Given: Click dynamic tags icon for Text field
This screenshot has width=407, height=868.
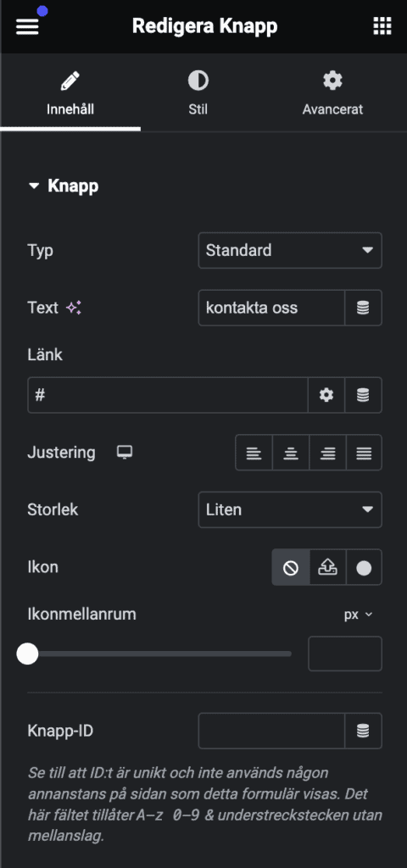Looking at the screenshot, I should pos(363,308).
